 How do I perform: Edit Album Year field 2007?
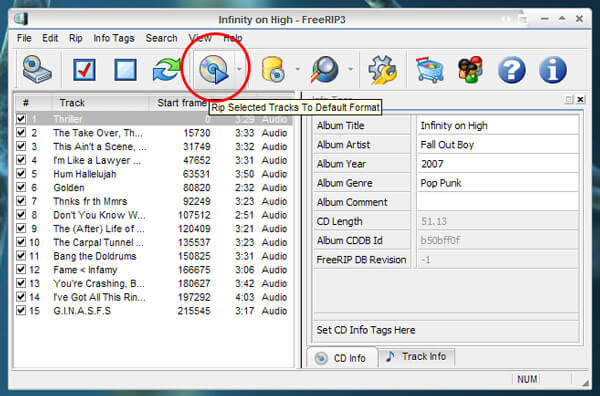[x=497, y=164]
